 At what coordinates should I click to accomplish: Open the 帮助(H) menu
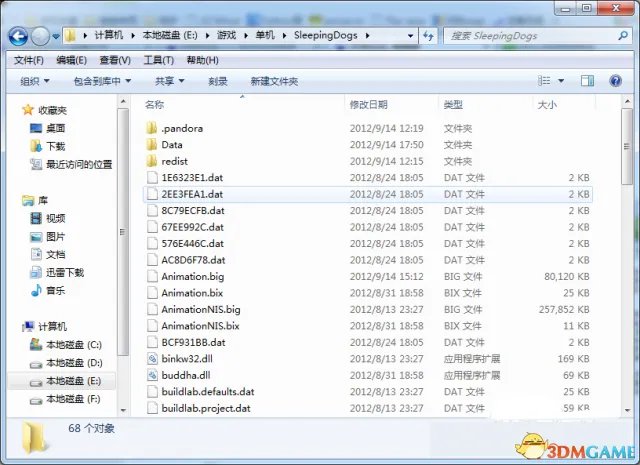pos(202,60)
